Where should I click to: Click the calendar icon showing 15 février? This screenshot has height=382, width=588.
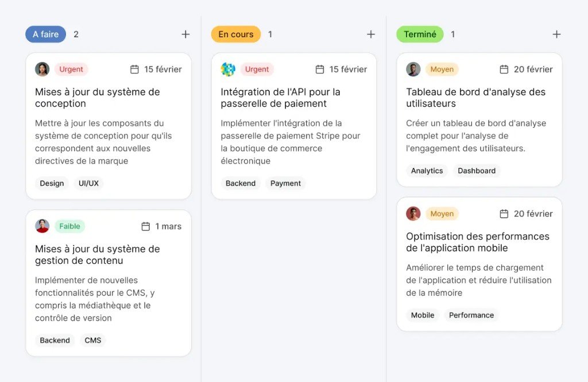click(134, 69)
